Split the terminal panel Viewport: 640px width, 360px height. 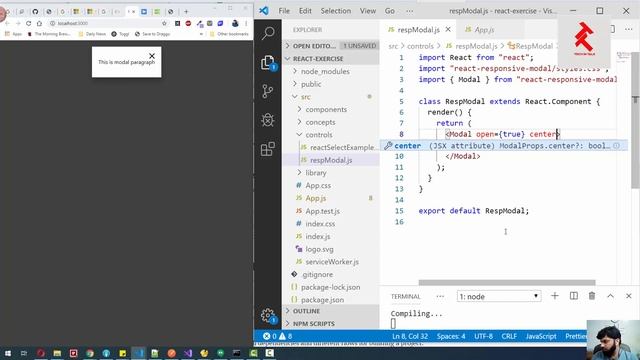click(573, 296)
